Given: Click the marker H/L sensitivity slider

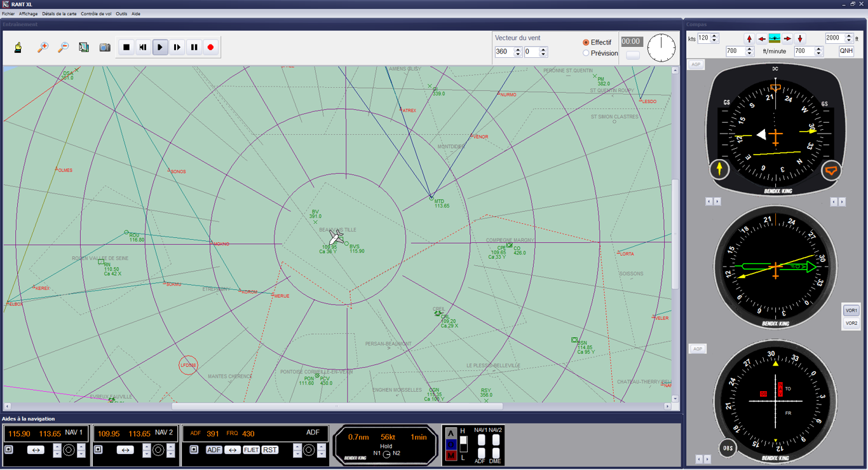Looking at the screenshot, I should point(463,444).
